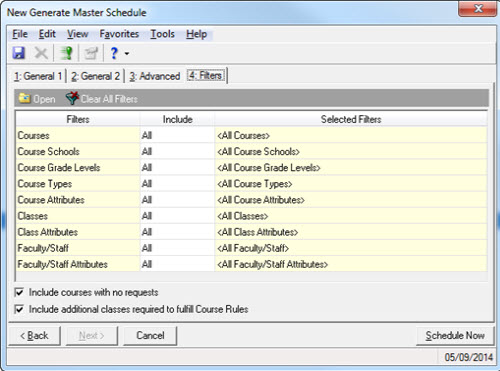Click the Open label in filter toolbar
The image size is (500, 371).
(x=44, y=99)
